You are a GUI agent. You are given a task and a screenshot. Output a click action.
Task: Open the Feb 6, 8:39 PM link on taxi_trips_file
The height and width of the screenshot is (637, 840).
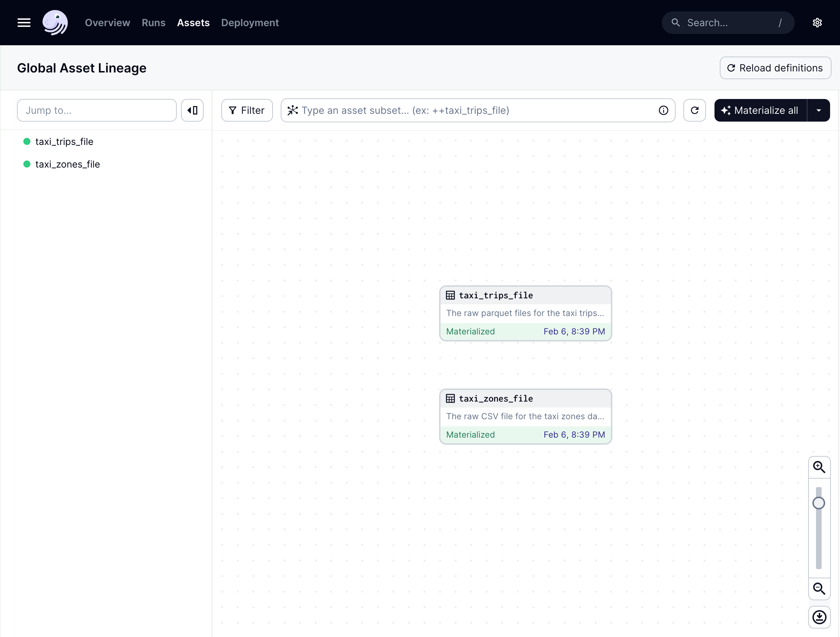tap(574, 332)
